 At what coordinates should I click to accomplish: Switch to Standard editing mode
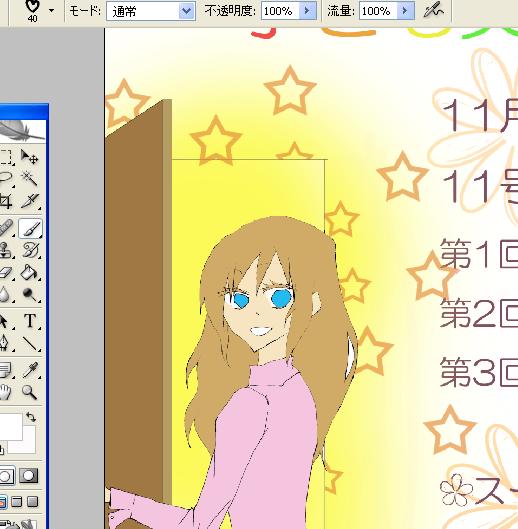(x=6, y=476)
